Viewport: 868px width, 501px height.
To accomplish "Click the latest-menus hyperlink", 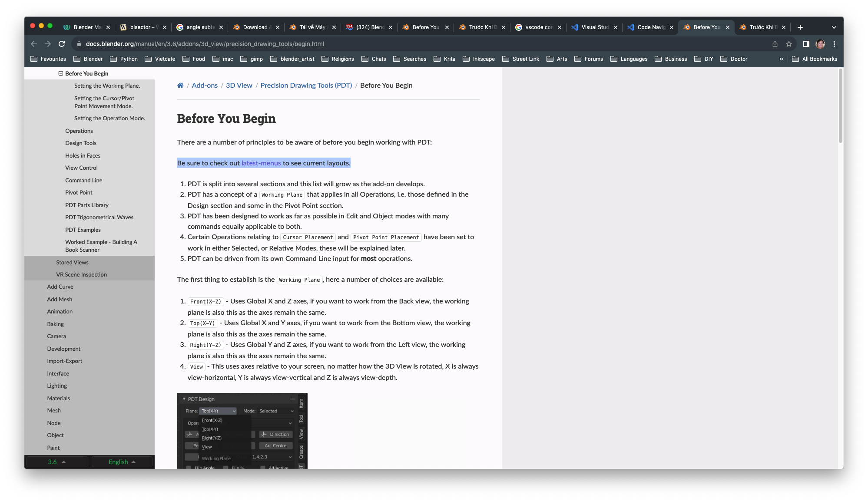I will pyautogui.click(x=261, y=163).
